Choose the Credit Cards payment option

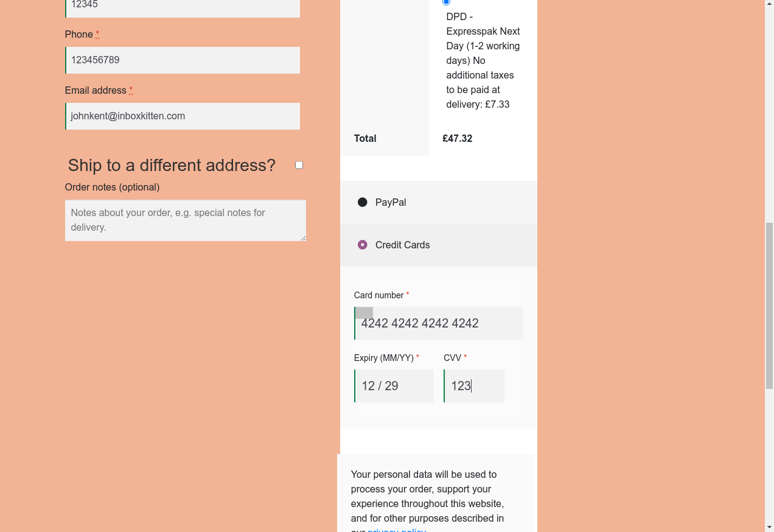pyautogui.click(x=363, y=245)
